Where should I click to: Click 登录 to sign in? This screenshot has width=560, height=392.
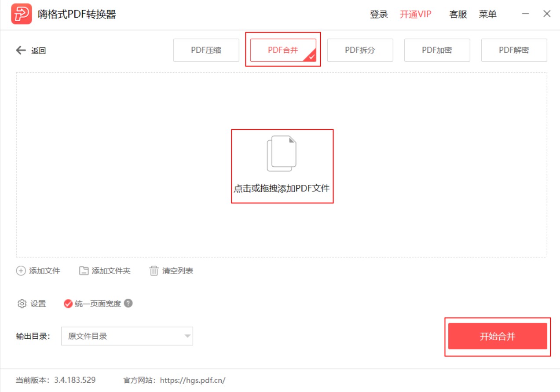(x=379, y=15)
